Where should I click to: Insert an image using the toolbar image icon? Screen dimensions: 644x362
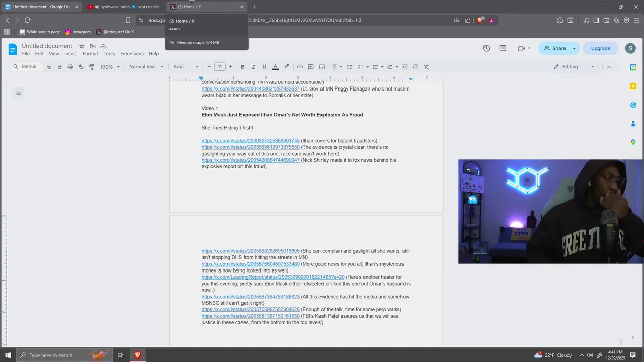(322, 67)
